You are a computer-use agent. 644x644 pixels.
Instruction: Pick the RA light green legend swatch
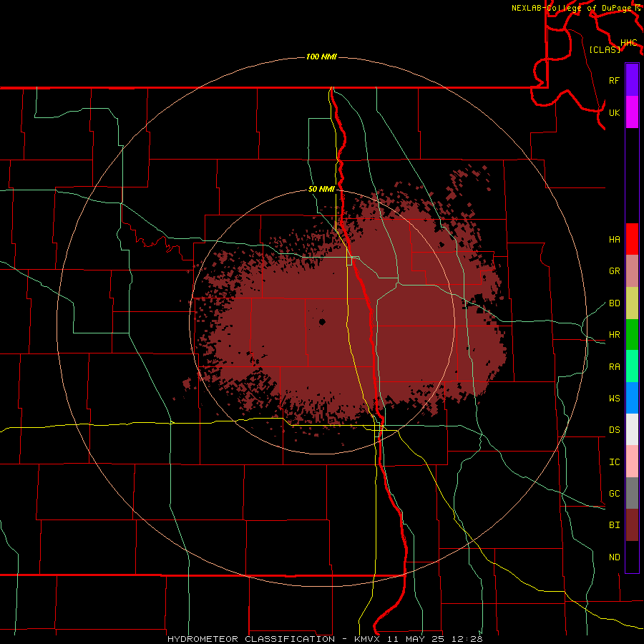632,366
